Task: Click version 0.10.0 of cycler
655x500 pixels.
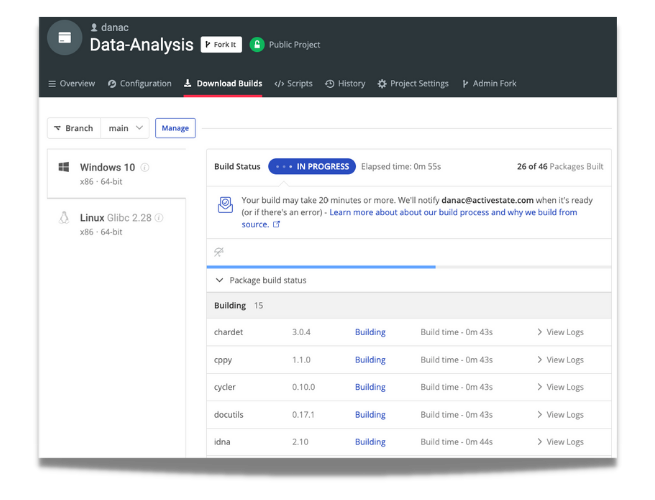Action: (304, 387)
